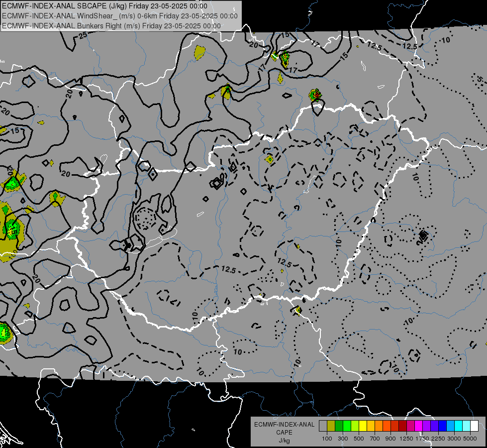
Task: Pick the pure yellow legend swatch
Action: 363,426
